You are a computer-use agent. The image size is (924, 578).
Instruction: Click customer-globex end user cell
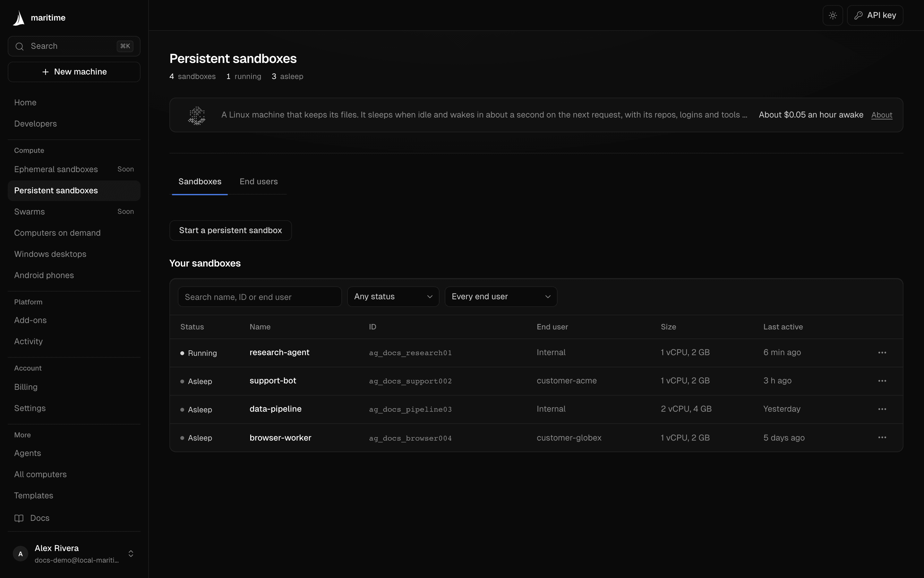[569, 438]
